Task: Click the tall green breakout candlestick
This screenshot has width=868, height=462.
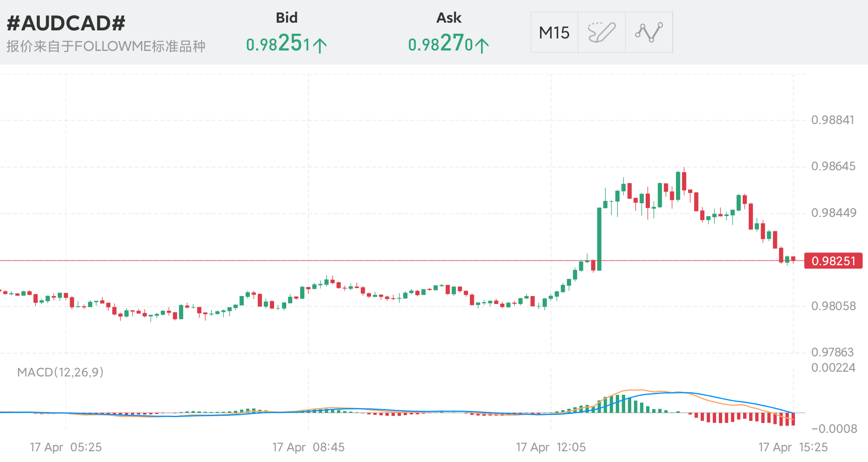Action: pos(599,239)
